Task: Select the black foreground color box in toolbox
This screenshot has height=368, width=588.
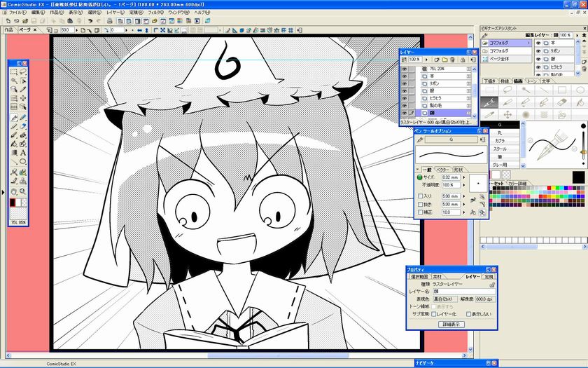Action: [x=13, y=203]
